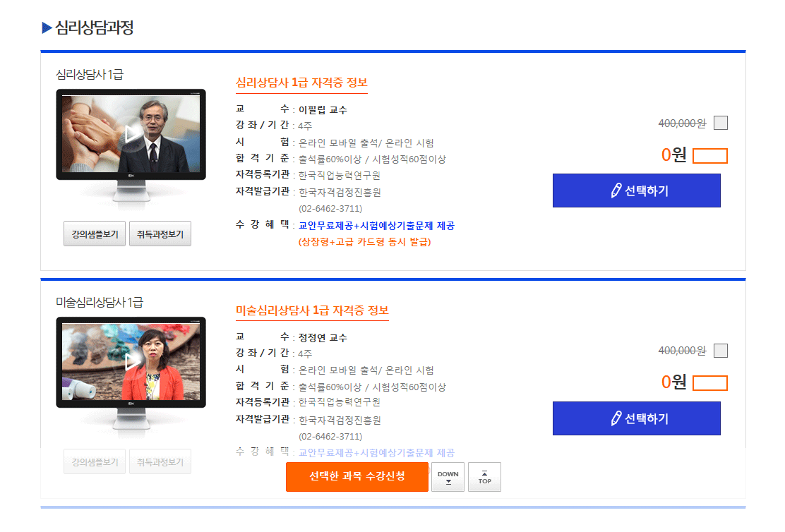
Task: Jump down with the DOWN button
Action: 448,477
